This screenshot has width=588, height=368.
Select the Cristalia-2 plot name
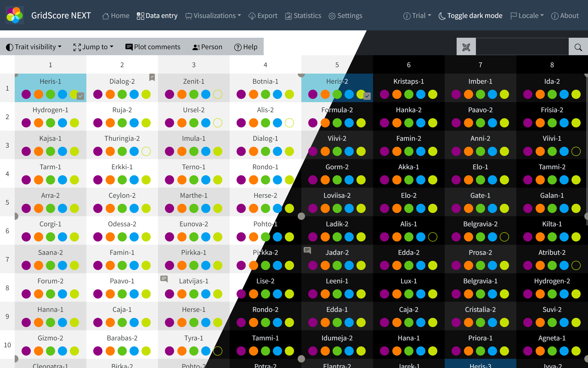tap(480, 310)
